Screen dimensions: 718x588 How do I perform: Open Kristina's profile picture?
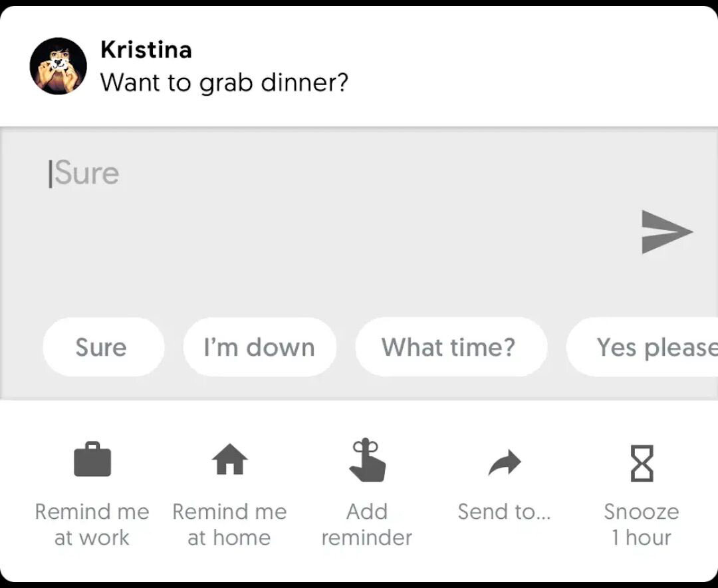59,66
